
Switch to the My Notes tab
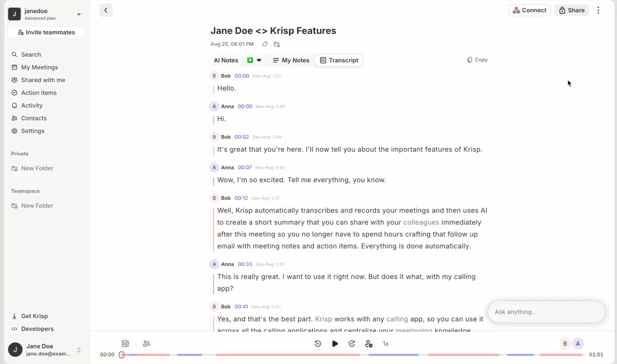[x=291, y=60]
